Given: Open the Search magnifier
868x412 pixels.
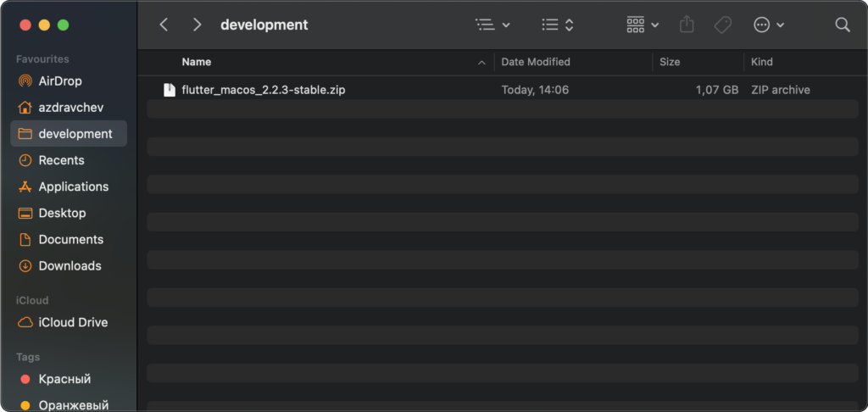Looking at the screenshot, I should [x=842, y=25].
